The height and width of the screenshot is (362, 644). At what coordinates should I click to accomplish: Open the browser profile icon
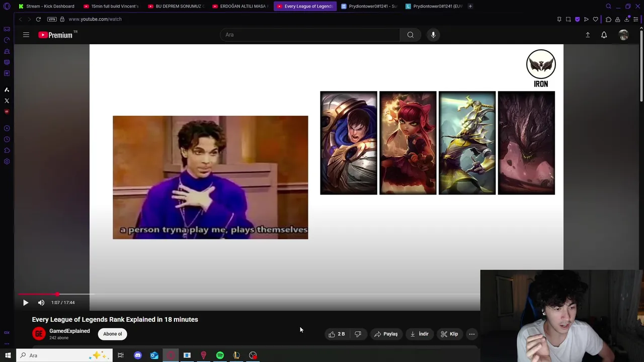point(617,19)
